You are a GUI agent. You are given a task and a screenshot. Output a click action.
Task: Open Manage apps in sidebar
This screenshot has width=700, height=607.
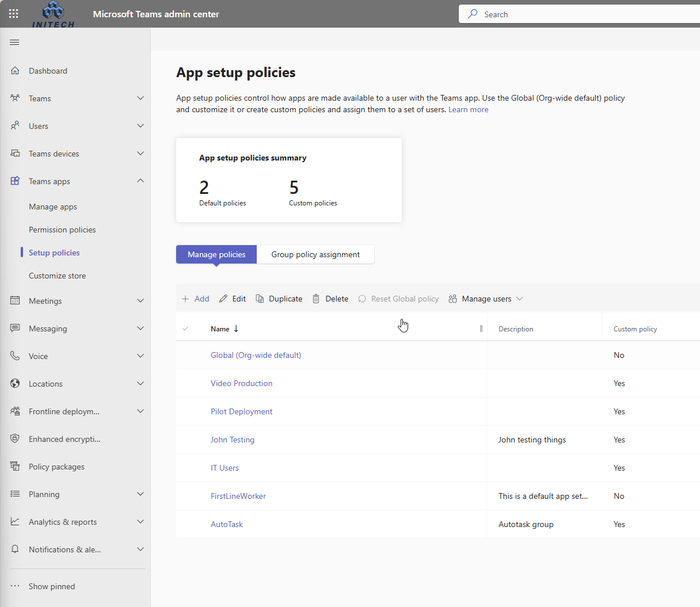(53, 207)
